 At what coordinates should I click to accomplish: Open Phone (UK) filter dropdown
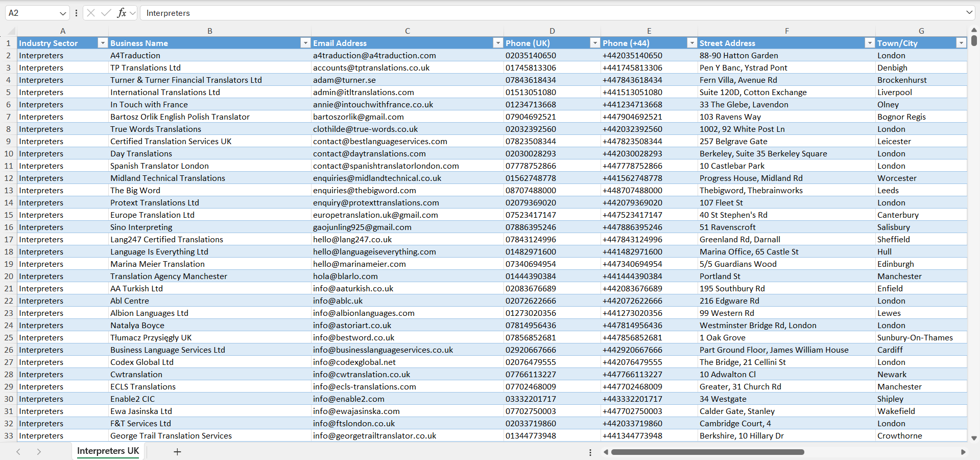595,43
